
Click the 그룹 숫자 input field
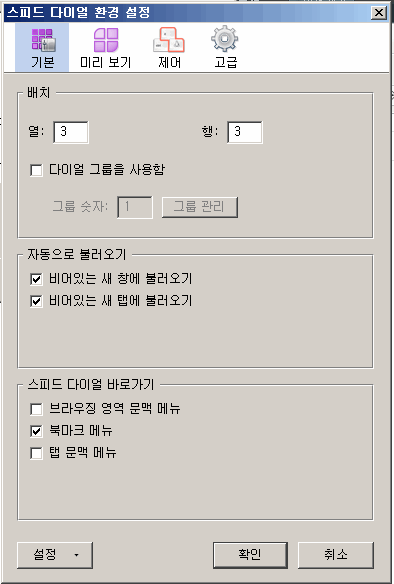click(135, 207)
